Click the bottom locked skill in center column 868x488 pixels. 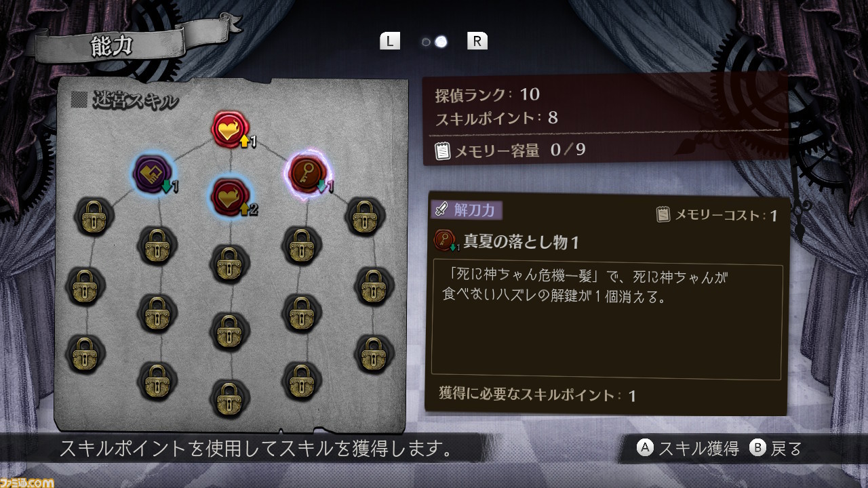click(231, 399)
